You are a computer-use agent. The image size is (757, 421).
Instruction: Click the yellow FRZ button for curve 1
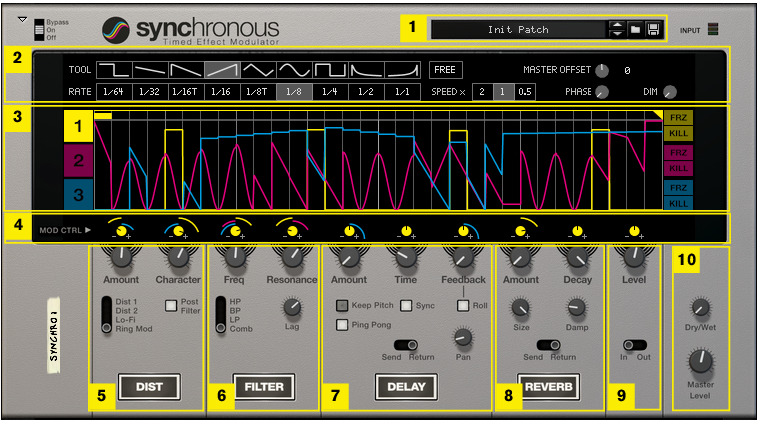(x=678, y=119)
